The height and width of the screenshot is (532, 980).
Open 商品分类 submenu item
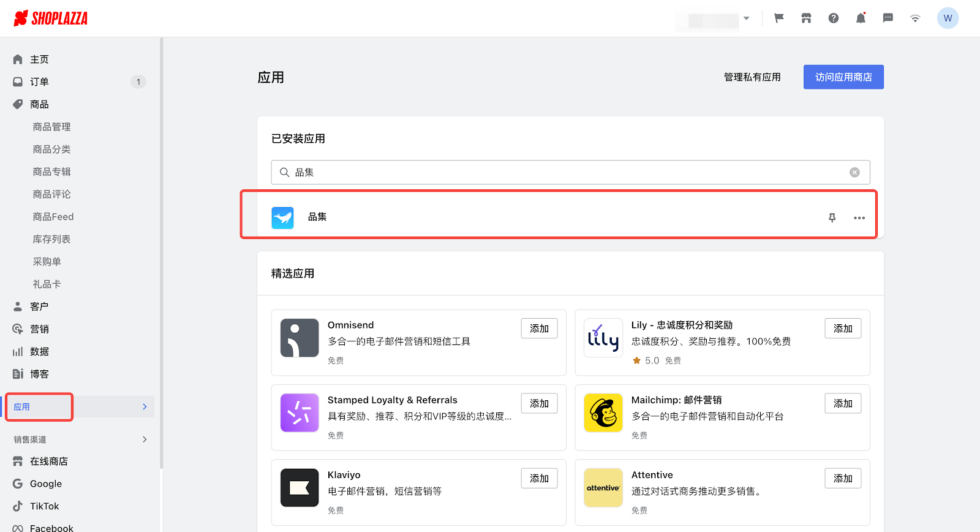tap(51, 150)
